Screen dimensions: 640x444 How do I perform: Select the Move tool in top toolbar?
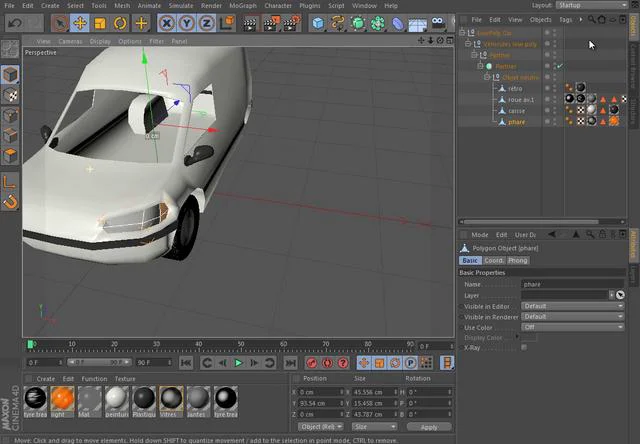(80, 23)
